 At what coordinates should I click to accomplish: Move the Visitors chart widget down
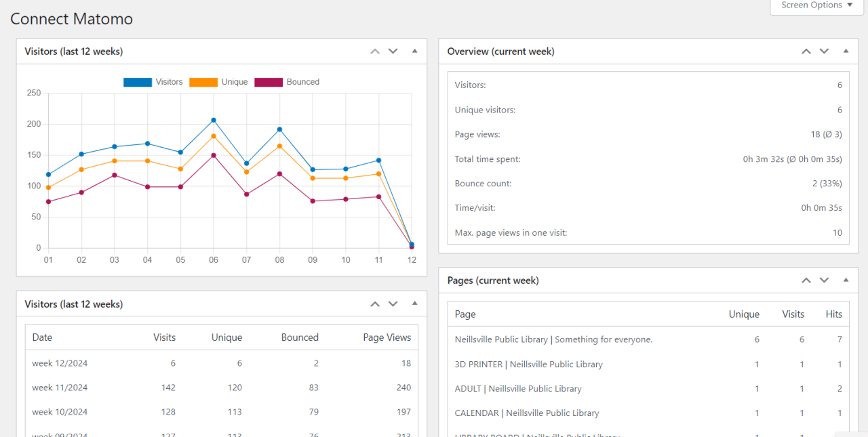pos(393,51)
